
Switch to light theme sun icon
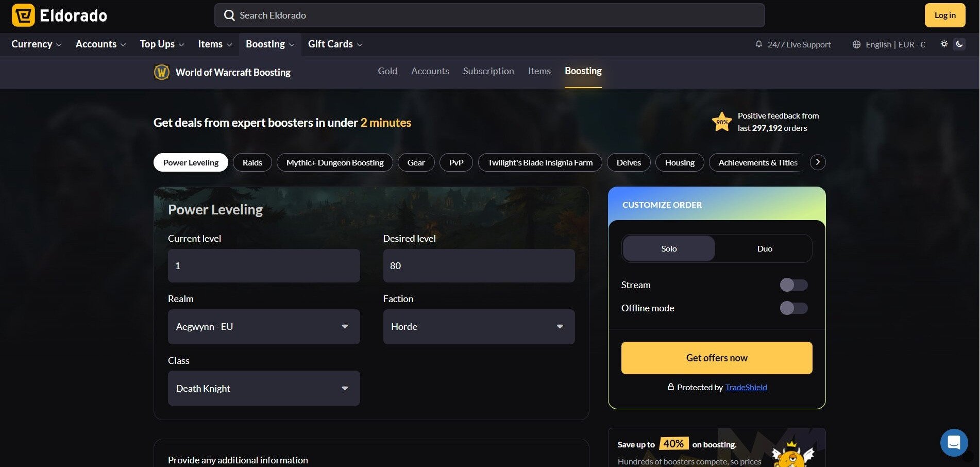pos(944,44)
